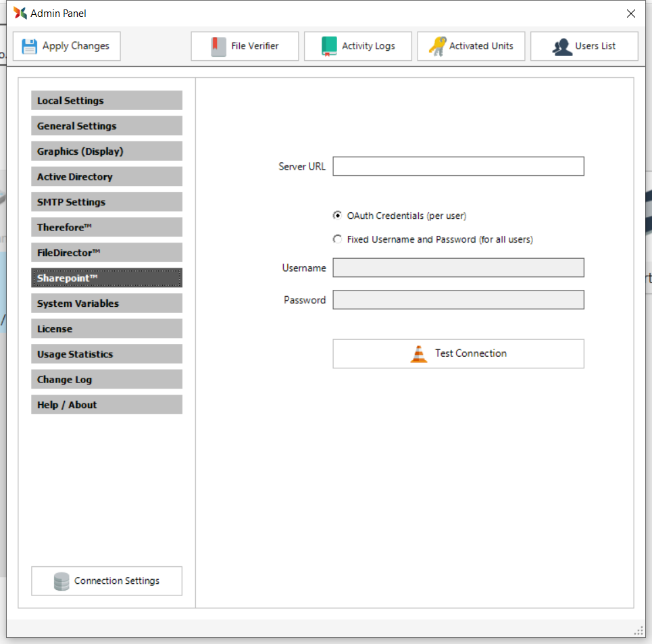Show the Usage Statistics page
The image size is (652, 644).
(107, 354)
